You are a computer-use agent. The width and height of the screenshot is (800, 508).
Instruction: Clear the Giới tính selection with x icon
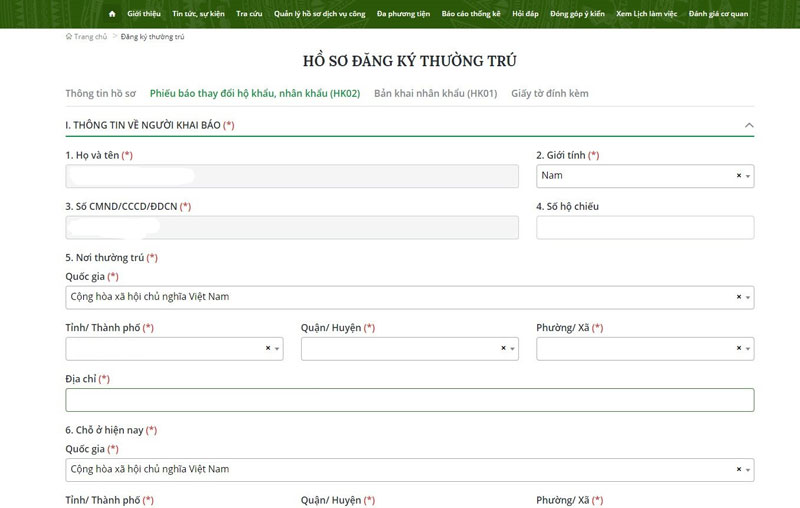point(739,176)
